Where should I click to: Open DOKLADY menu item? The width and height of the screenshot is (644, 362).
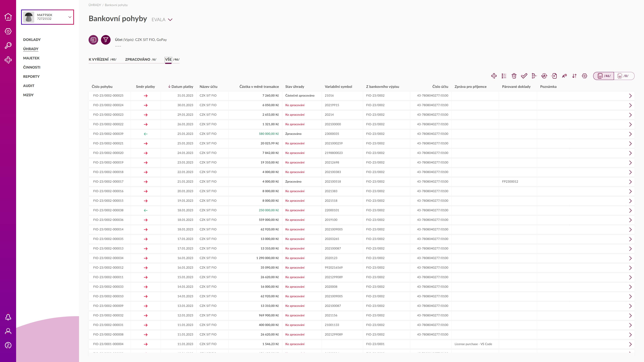tap(32, 40)
